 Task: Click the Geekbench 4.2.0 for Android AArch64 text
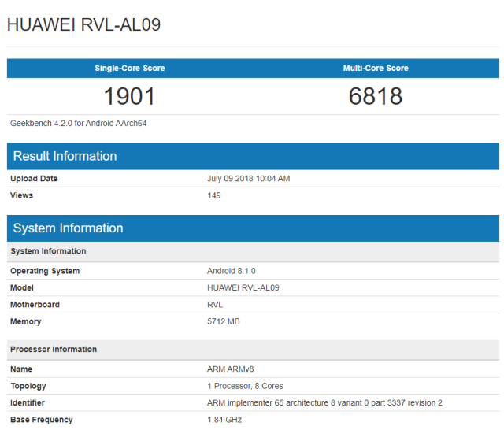79,124
